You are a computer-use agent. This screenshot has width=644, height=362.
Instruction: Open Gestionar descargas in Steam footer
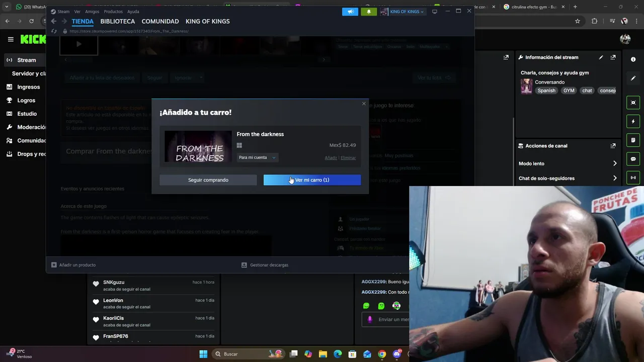265,265
